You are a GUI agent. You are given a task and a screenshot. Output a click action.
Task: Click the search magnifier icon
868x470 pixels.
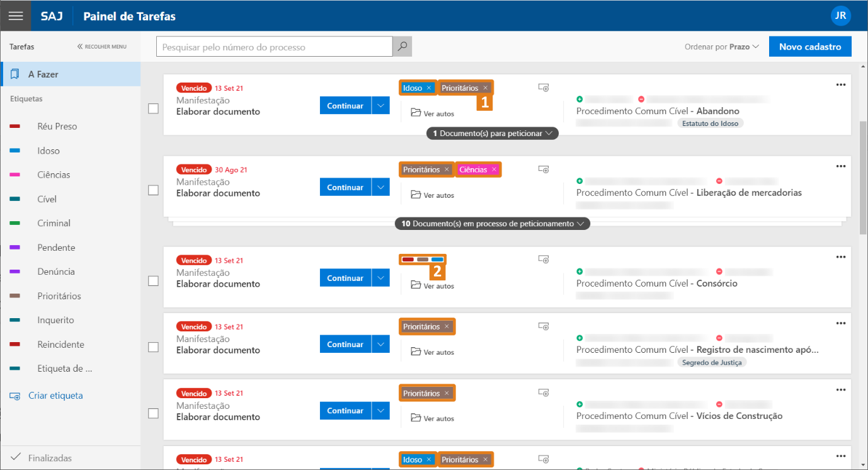click(x=402, y=47)
